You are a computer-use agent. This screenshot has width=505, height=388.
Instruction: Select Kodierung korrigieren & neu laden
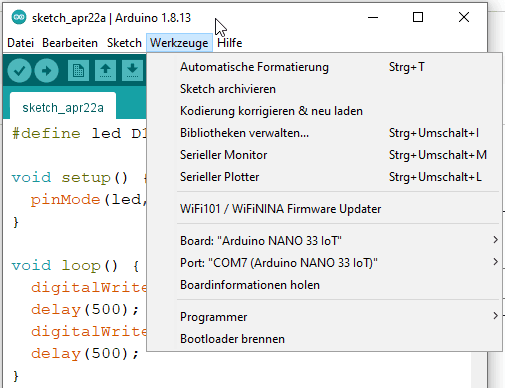pos(324,111)
